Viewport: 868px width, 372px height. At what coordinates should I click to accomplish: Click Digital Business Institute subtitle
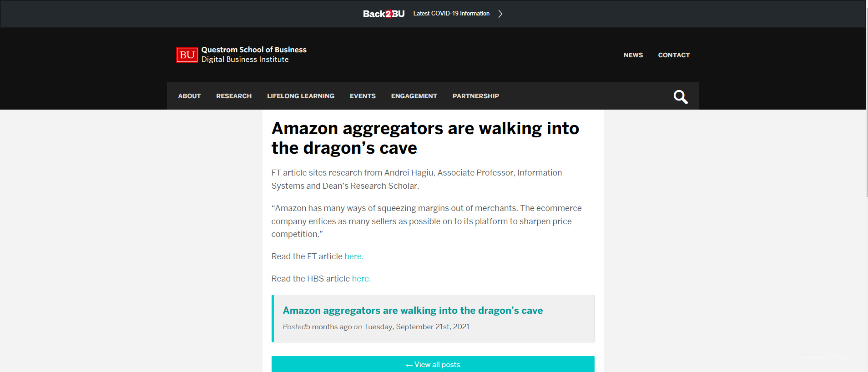245,60
